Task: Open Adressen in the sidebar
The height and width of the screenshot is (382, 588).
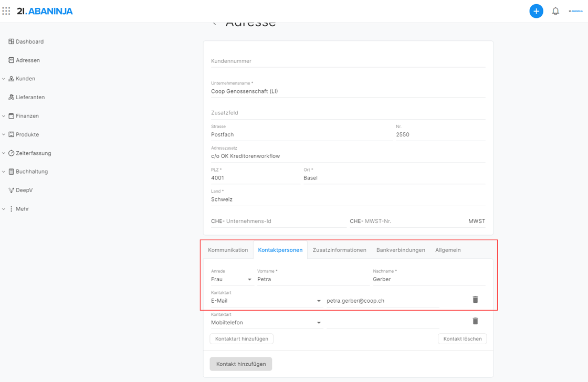Action: 28,60
